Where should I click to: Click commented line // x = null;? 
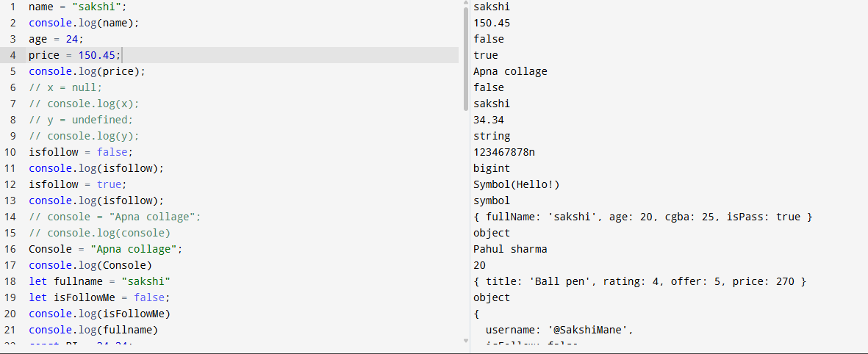click(66, 87)
